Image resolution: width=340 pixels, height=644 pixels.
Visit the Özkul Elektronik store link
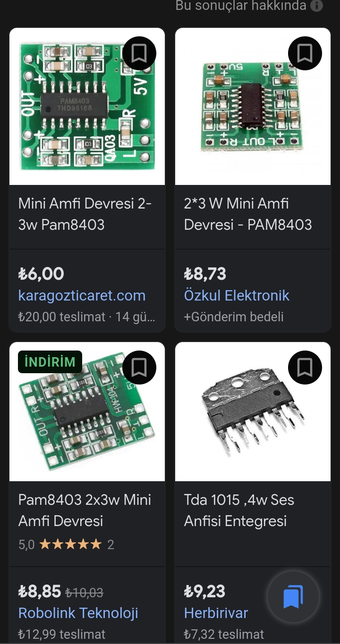(237, 296)
